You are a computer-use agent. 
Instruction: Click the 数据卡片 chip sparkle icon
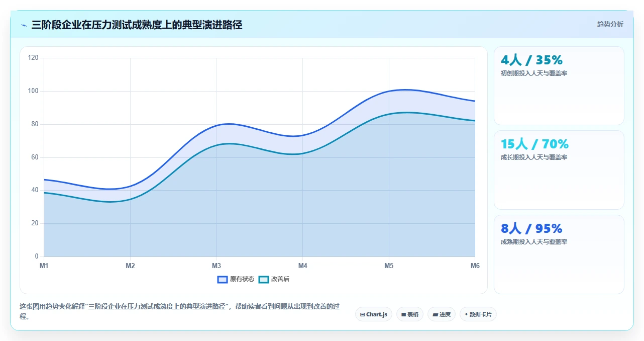click(x=466, y=314)
